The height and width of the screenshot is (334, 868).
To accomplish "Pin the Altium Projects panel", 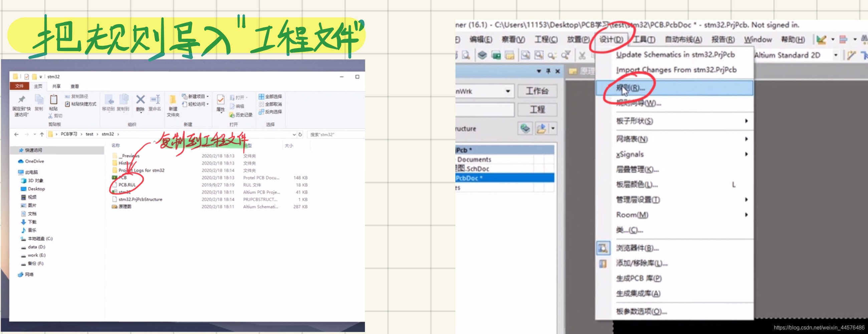I will click(548, 71).
